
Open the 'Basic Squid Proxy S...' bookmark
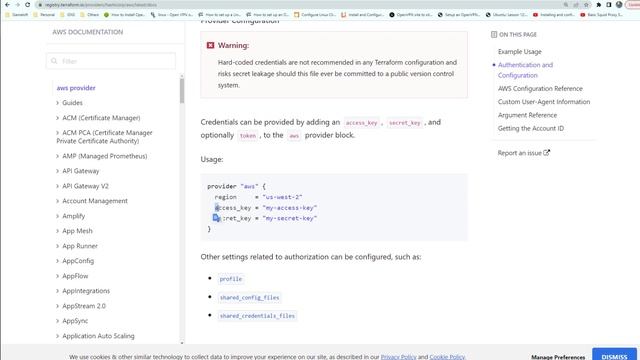602,15
